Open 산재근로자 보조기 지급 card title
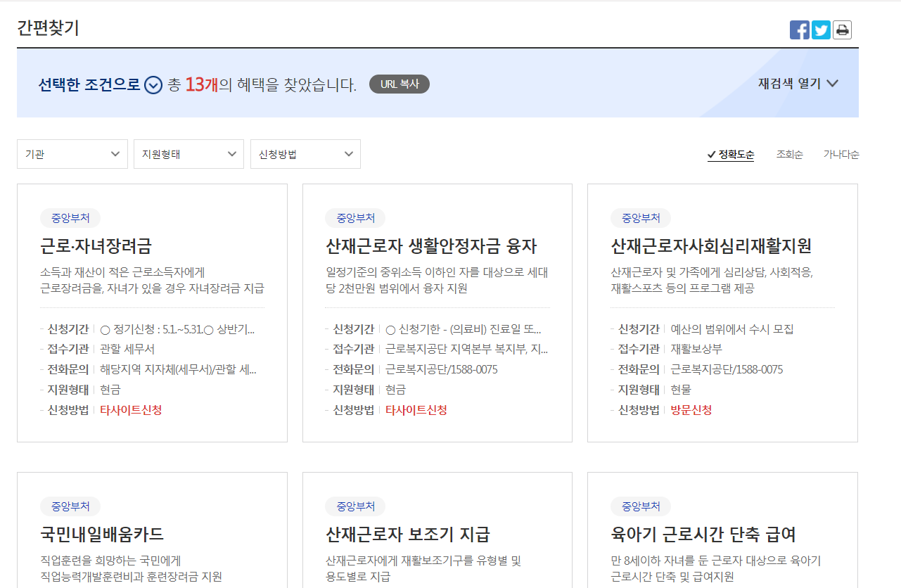This screenshot has width=901, height=588. [x=407, y=534]
